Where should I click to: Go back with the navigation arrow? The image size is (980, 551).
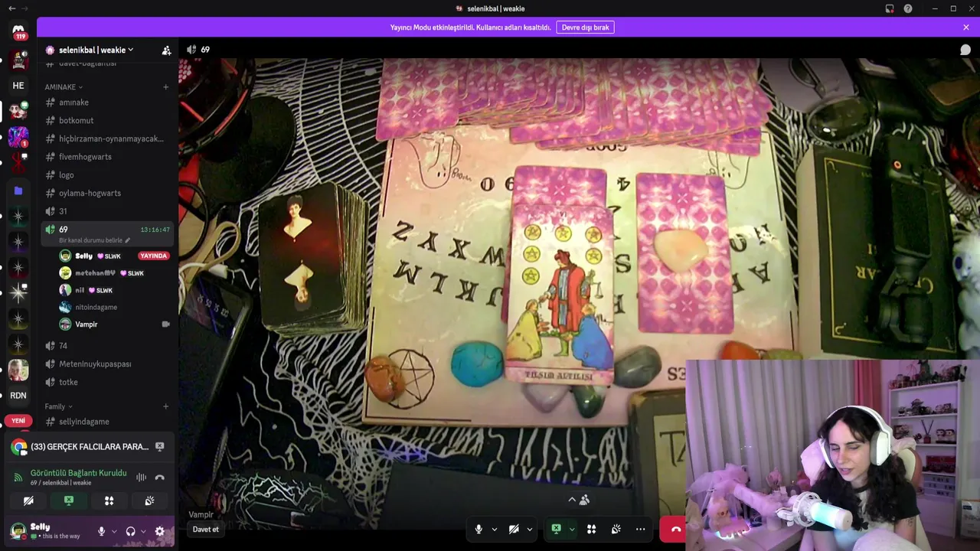point(11,8)
